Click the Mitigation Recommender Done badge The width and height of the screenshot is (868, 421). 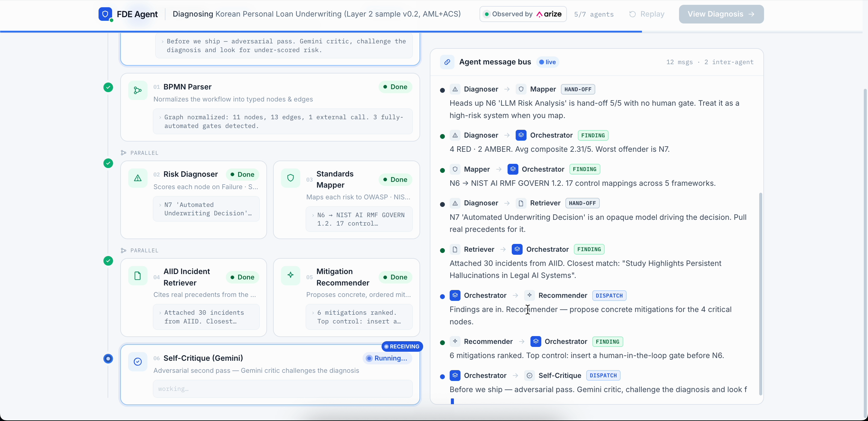pyautogui.click(x=395, y=277)
